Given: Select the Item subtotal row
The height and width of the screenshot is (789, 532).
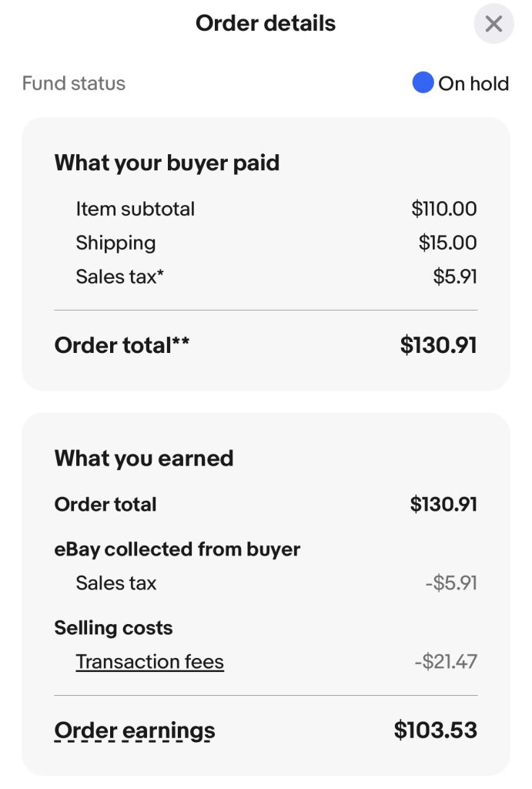Looking at the screenshot, I should click(134, 209).
